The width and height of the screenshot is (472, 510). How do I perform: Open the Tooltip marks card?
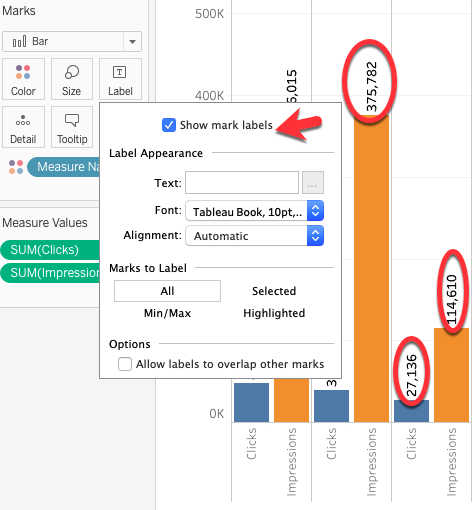(x=72, y=127)
